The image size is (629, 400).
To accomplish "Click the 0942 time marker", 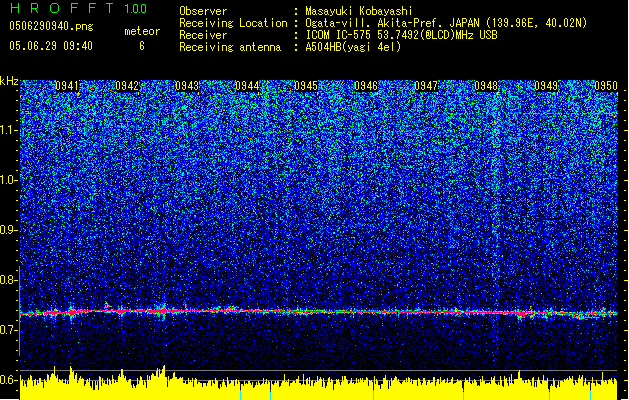I will [x=127, y=86].
